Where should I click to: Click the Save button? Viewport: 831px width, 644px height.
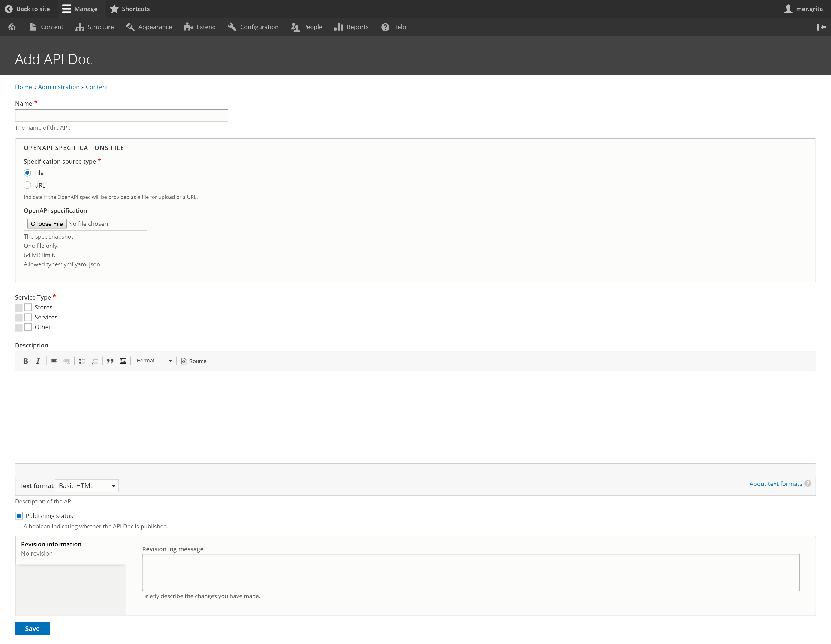point(32,628)
